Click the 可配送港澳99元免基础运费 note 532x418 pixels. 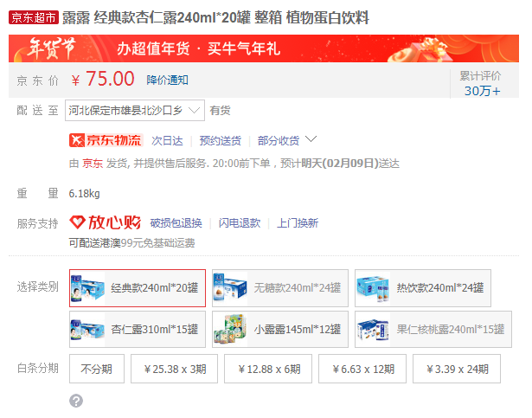coord(132,243)
